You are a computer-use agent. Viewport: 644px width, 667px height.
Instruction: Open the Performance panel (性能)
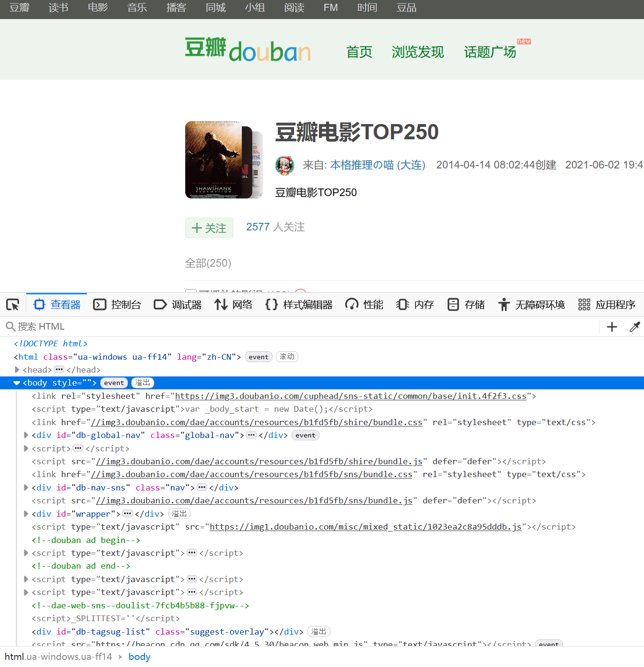point(364,304)
